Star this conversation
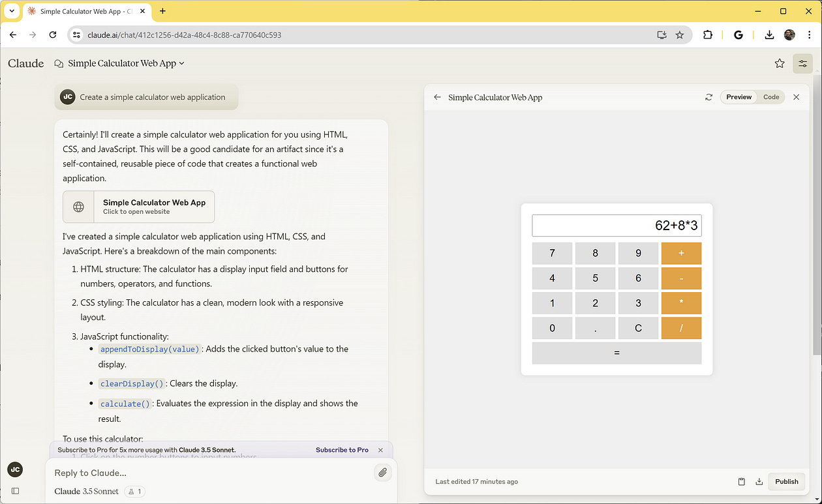 coord(779,63)
